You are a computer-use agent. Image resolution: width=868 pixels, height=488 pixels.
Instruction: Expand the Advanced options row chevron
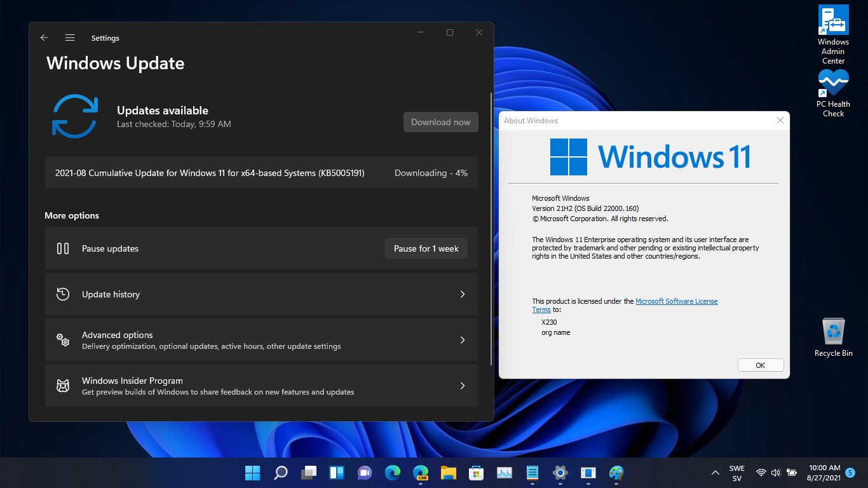[x=463, y=339]
